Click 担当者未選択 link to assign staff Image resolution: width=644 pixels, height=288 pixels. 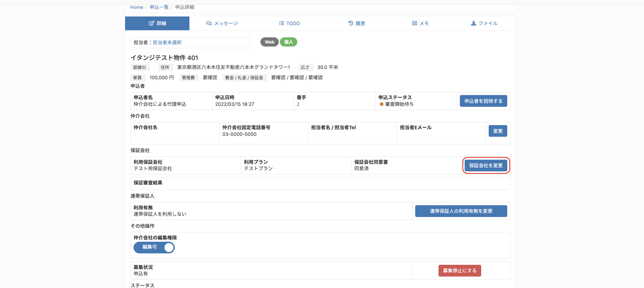(x=167, y=43)
